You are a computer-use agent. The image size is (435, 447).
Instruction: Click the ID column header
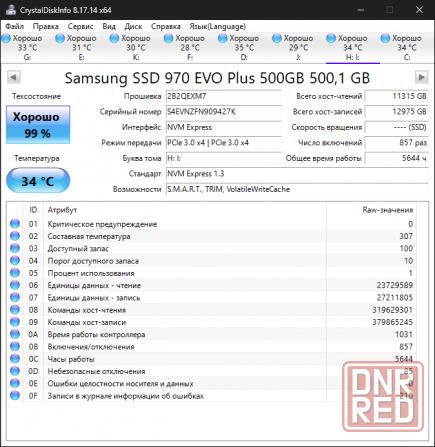(33, 210)
